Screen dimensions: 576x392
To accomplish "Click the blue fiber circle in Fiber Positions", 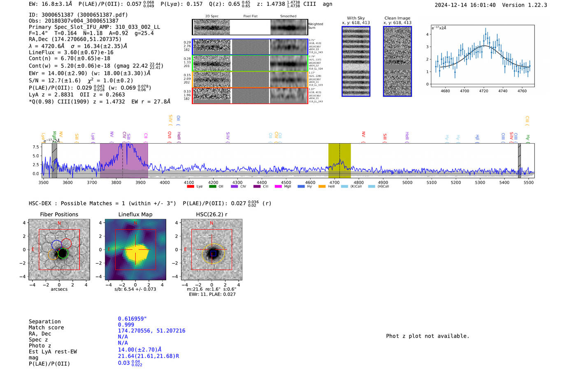I will pyautogui.click(x=57, y=245).
